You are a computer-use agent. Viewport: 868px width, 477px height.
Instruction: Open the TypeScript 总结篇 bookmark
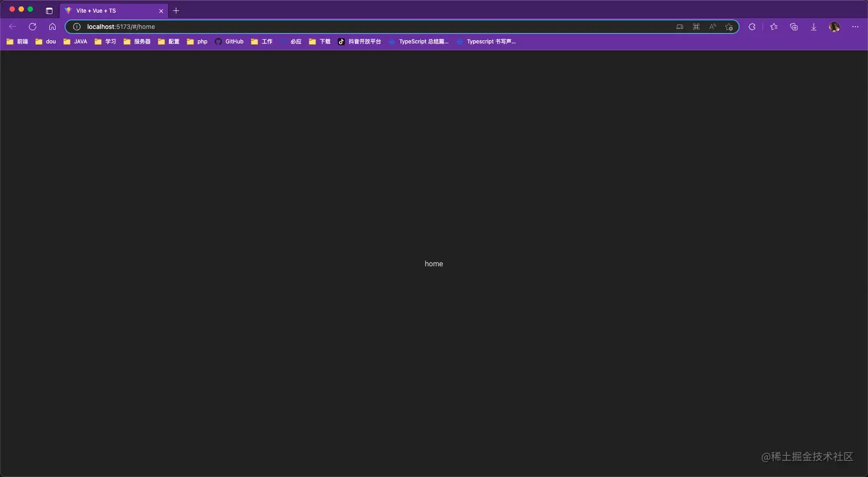tap(418, 41)
